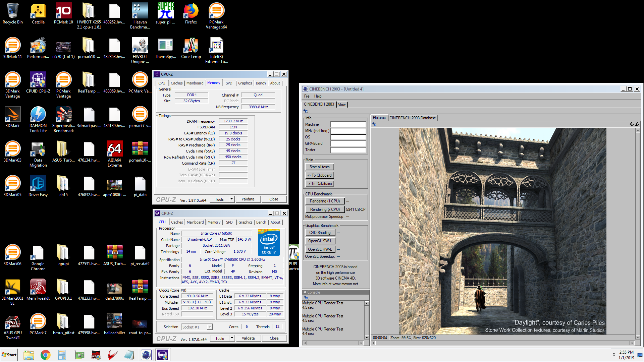644x362 pixels.
Task: Click the clock showing 2:55 PM
Action: 626,352
